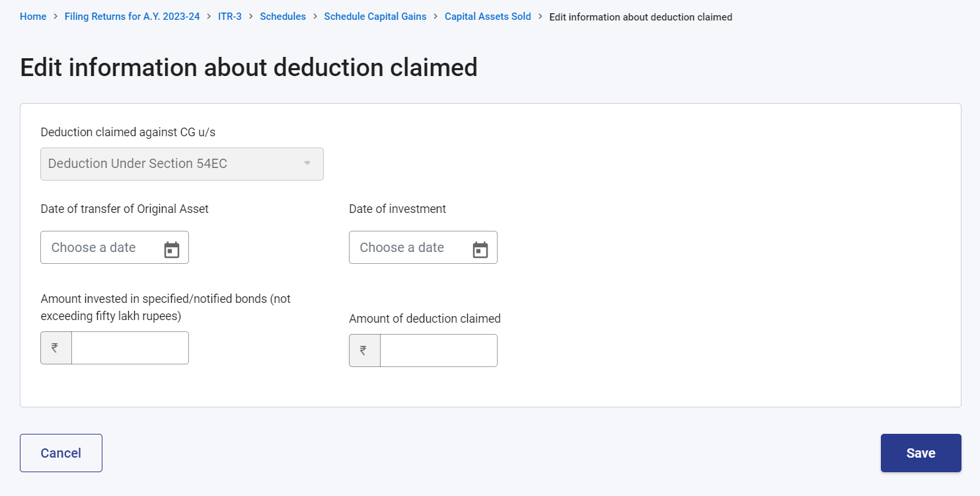Open the Deduction claimed against CG u/s selector
The height and width of the screenshot is (496, 980).
(x=182, y=163)
